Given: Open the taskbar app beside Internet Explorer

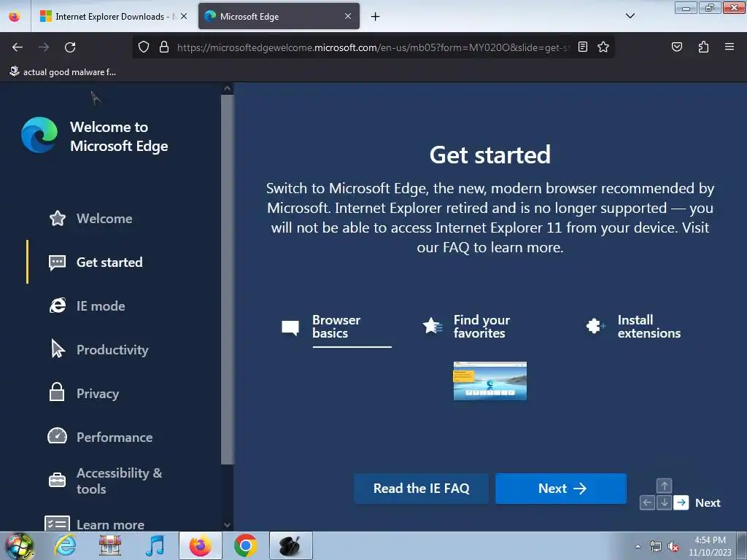Looking at the screenshot, I should pos(110,545).
